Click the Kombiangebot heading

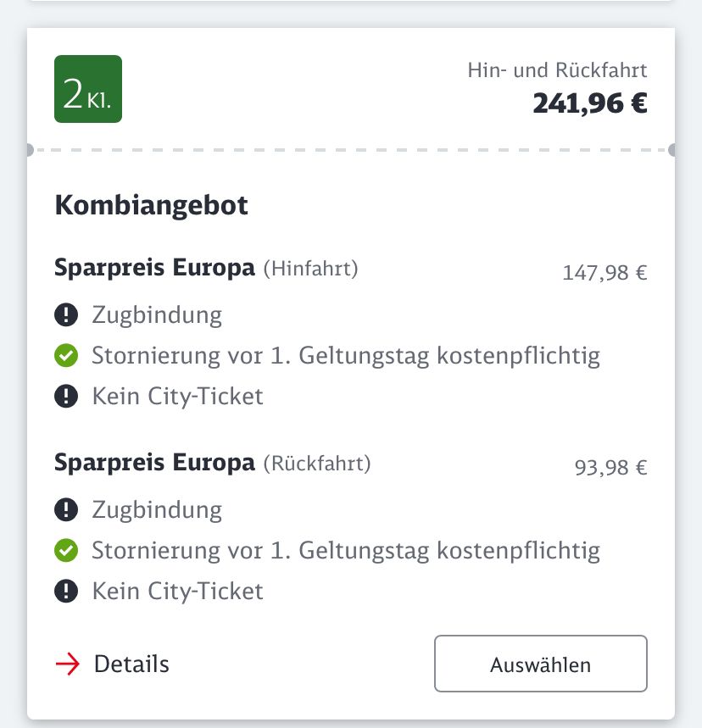click(x=152, y=206)
